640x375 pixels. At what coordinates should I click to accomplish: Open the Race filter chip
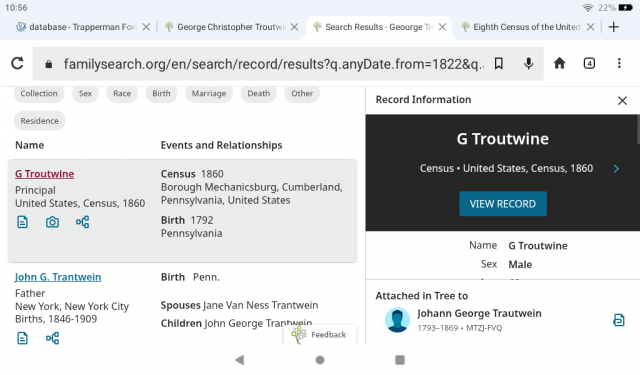(122, 93)
